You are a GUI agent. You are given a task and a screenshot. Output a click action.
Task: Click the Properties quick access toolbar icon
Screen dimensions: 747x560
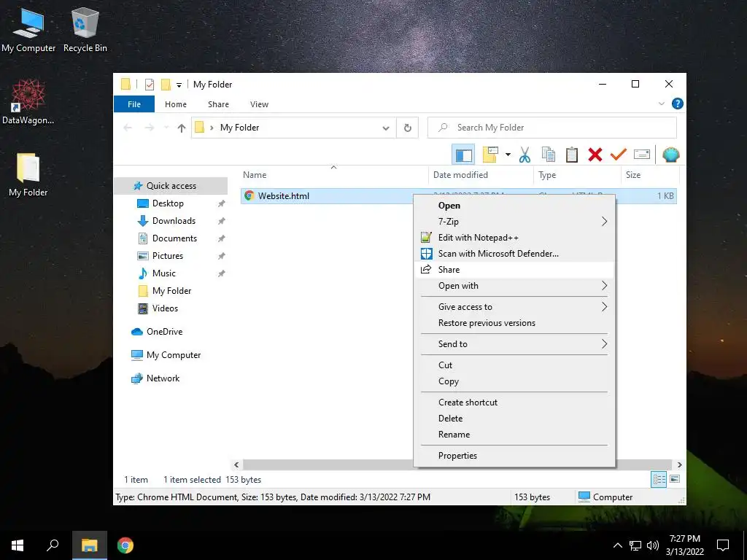150,85
